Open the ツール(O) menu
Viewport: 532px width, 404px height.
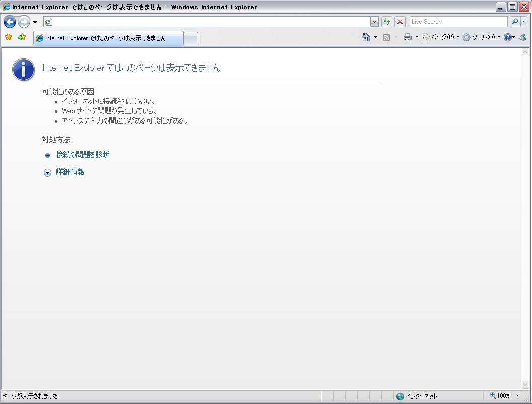pos(482,37)
